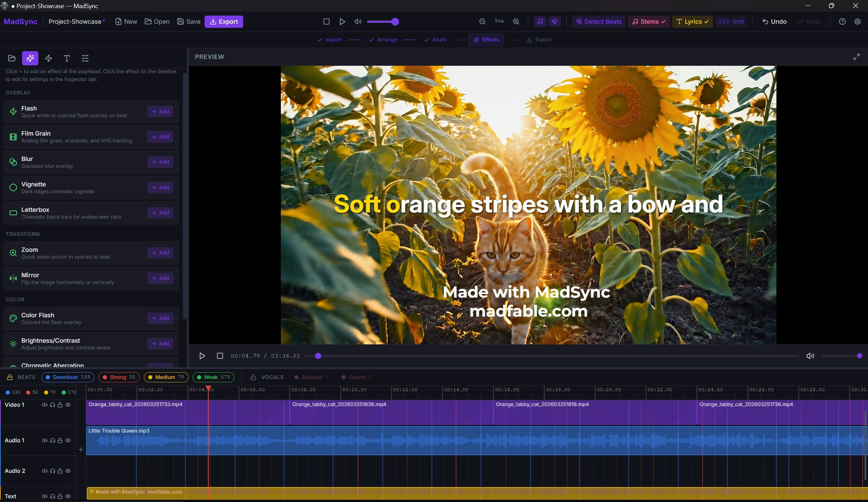Open the Inspector sliders panel icon
The image size is (868, 502).
point(85,59)
